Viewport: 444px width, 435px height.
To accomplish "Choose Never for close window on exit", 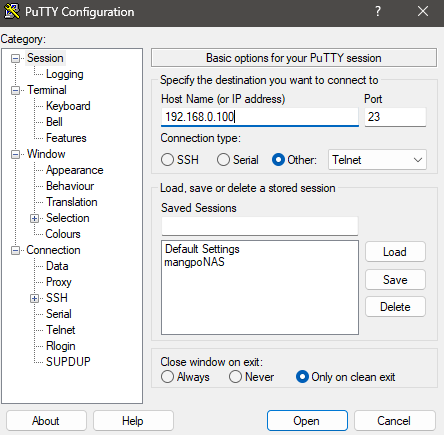I will coord(235,377).
